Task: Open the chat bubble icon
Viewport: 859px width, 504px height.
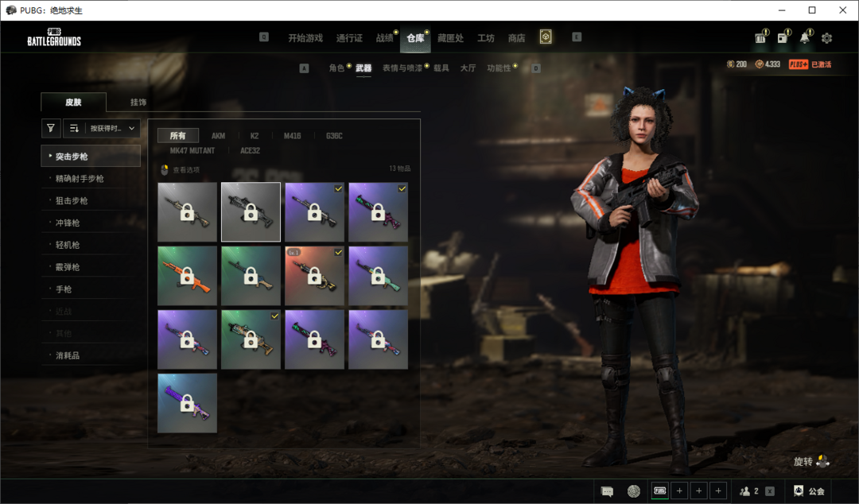Action: (607, 490)
